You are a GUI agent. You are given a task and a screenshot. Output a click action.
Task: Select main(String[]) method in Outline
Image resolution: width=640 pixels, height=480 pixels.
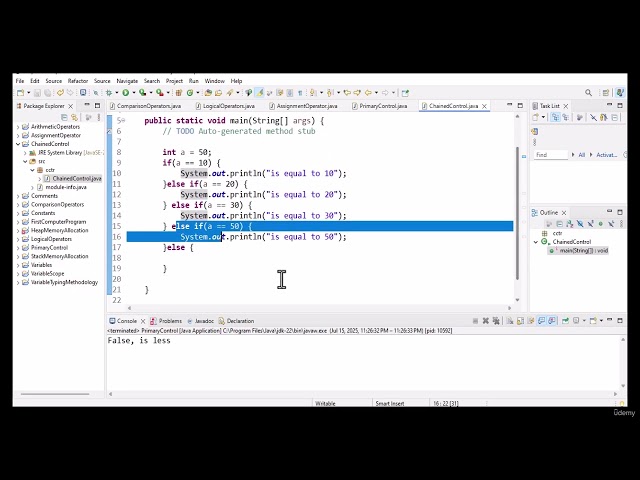pos(580,251)
